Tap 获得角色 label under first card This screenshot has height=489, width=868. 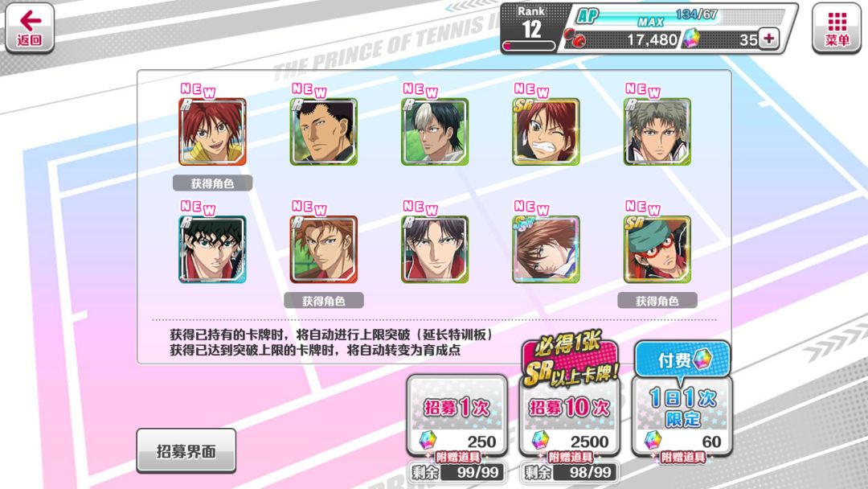(212, 183)
